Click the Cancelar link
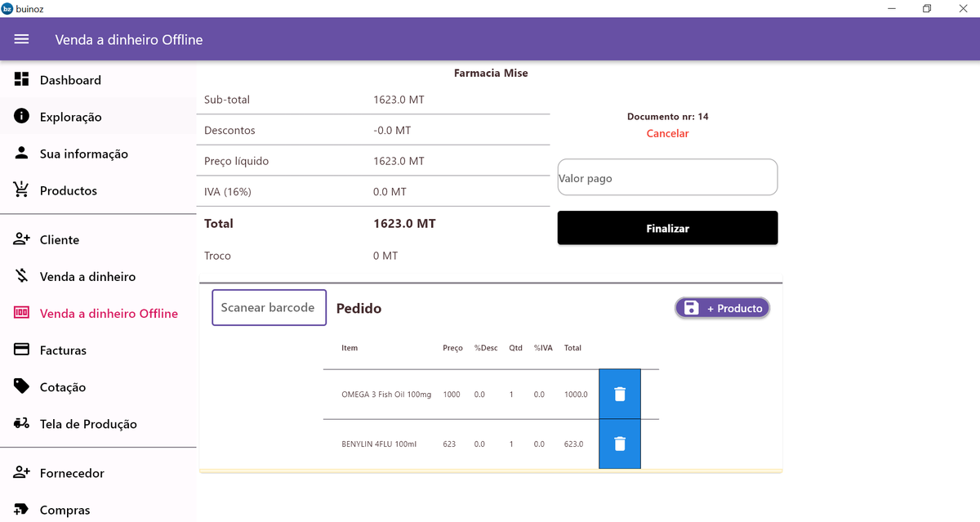The image size is (980, 522). (x=667, y=133)
